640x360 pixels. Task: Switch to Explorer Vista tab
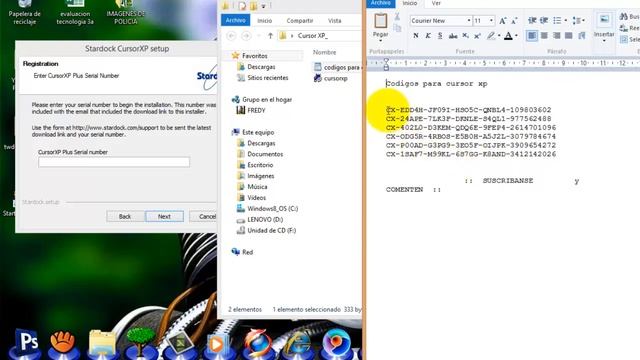coord(335,20)
